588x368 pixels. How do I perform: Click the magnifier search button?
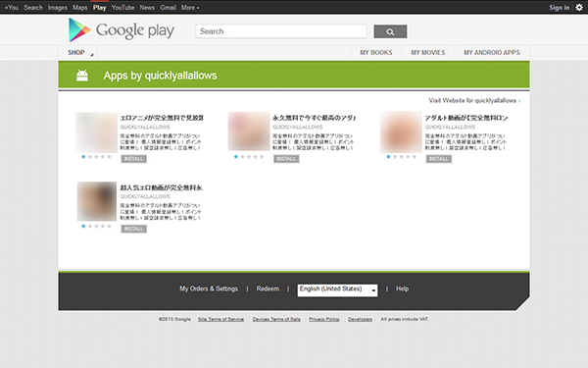(390, 31)
